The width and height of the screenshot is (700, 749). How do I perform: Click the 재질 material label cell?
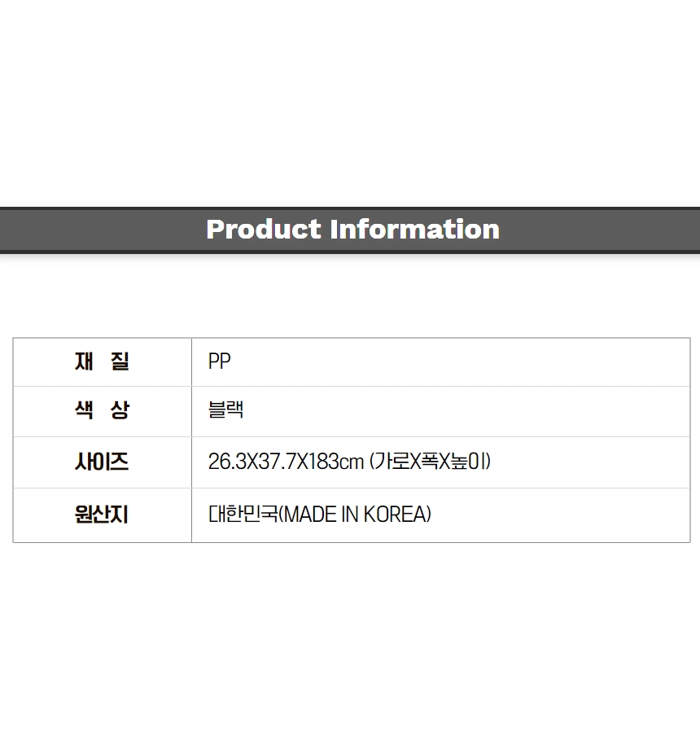tap(103, 362)
